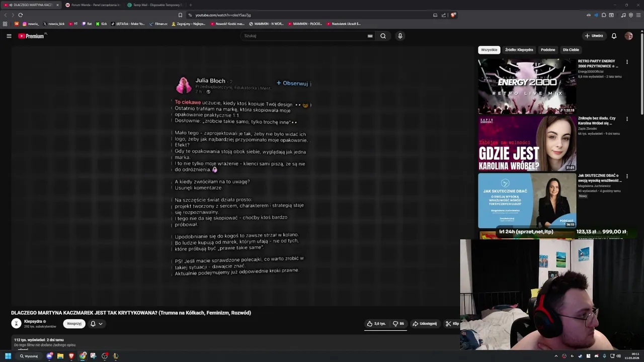This screenshot has height=362, width=644.
Task: Bookmark the page with the bookmark icon
Action: [180, 15]
